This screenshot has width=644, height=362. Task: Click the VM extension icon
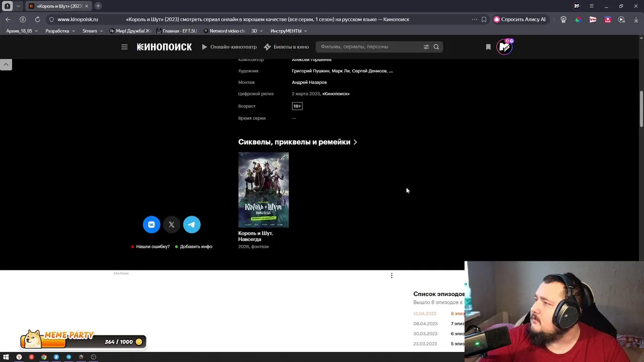click(593, 19)
